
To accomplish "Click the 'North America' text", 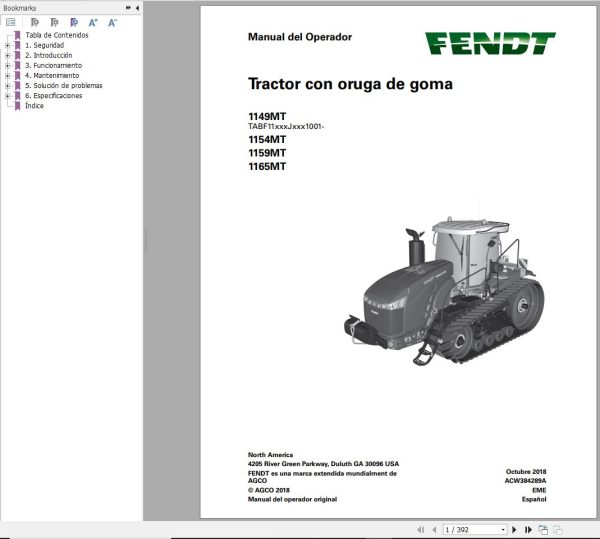I will pos(271,455).
